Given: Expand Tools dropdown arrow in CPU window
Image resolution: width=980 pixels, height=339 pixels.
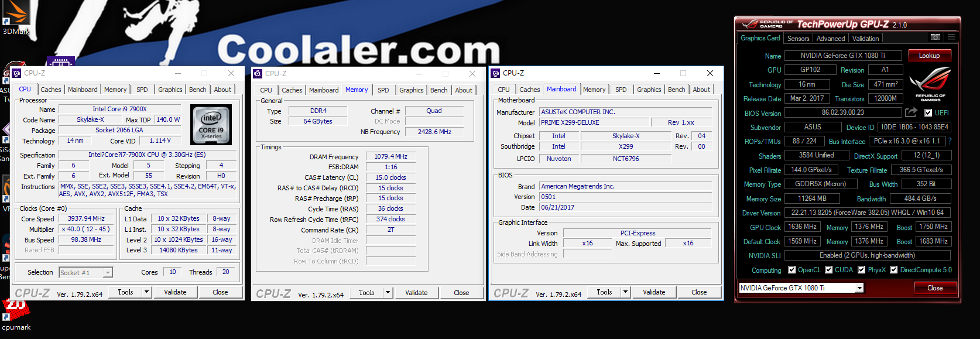Looking at the screenshot, I should [146, 292].
